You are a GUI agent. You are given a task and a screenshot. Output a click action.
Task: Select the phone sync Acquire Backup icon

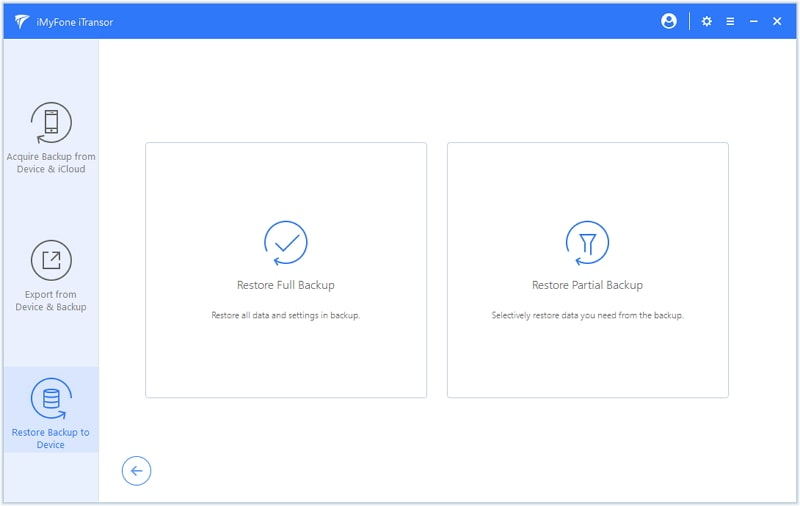(51, 123)
